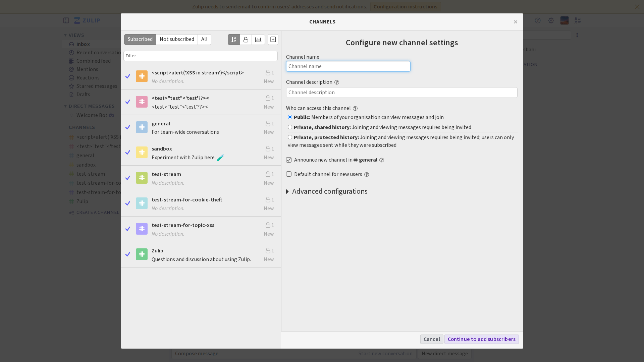Click the sandbox channel yellow icon
Image resolution: width=644 pixels, height=362 pixels.
pos(142,153)
